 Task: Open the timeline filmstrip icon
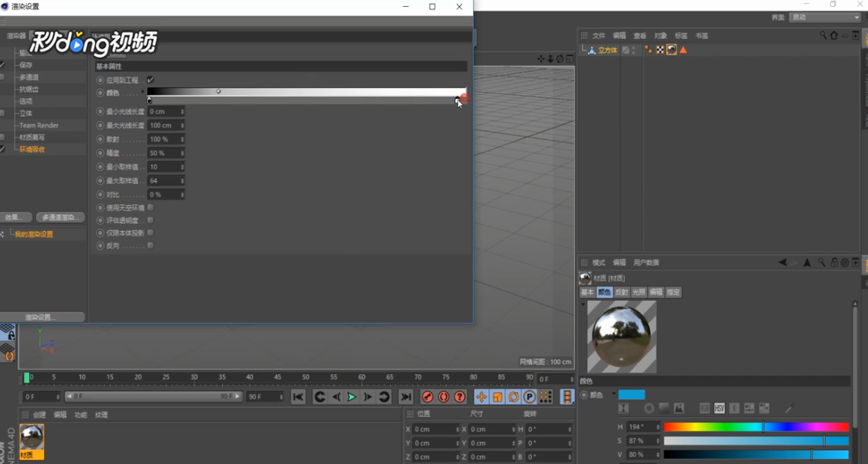point(567,397)
